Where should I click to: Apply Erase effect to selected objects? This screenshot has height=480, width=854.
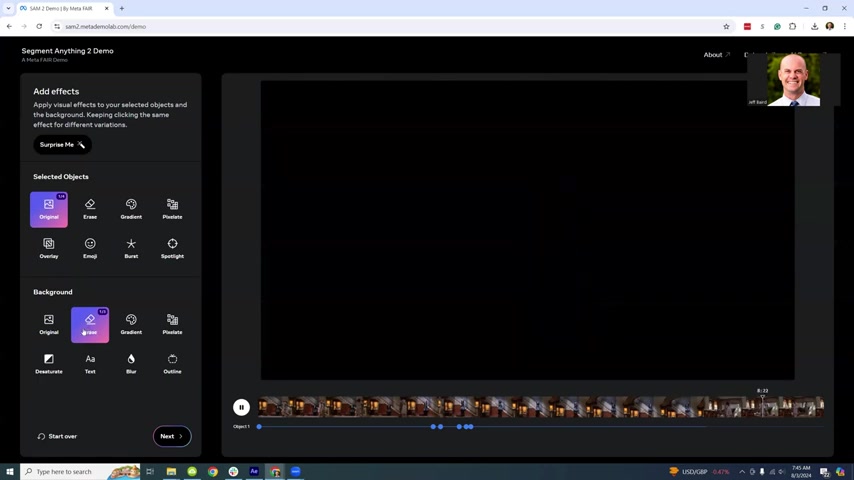(x=90, y=208)
